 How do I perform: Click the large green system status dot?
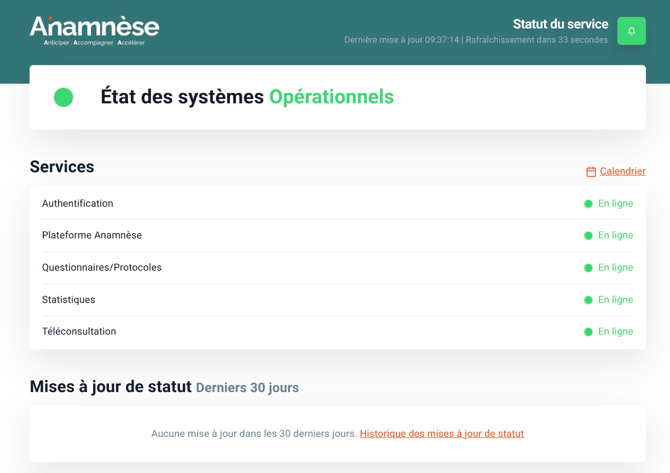(x=63, y=97)
